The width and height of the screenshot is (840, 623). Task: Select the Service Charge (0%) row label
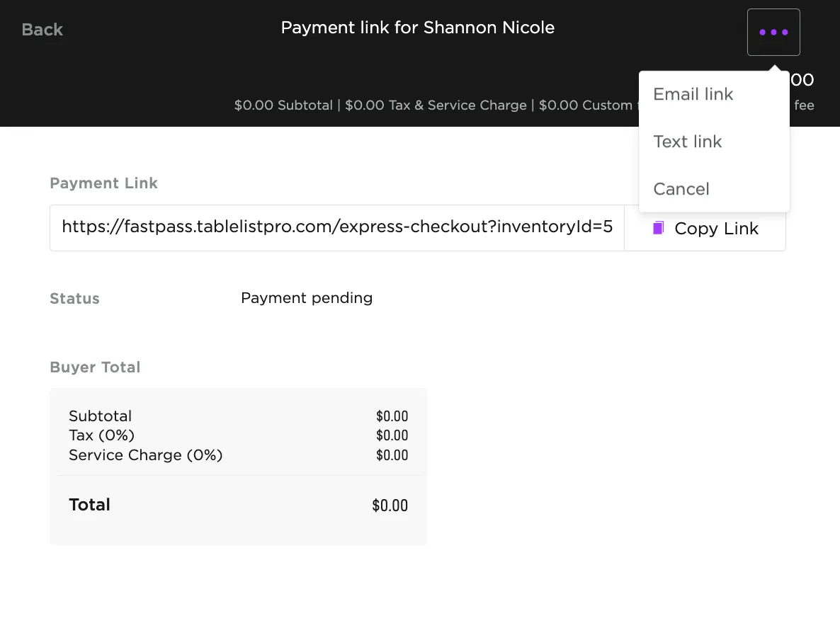(x=145, y=455)
